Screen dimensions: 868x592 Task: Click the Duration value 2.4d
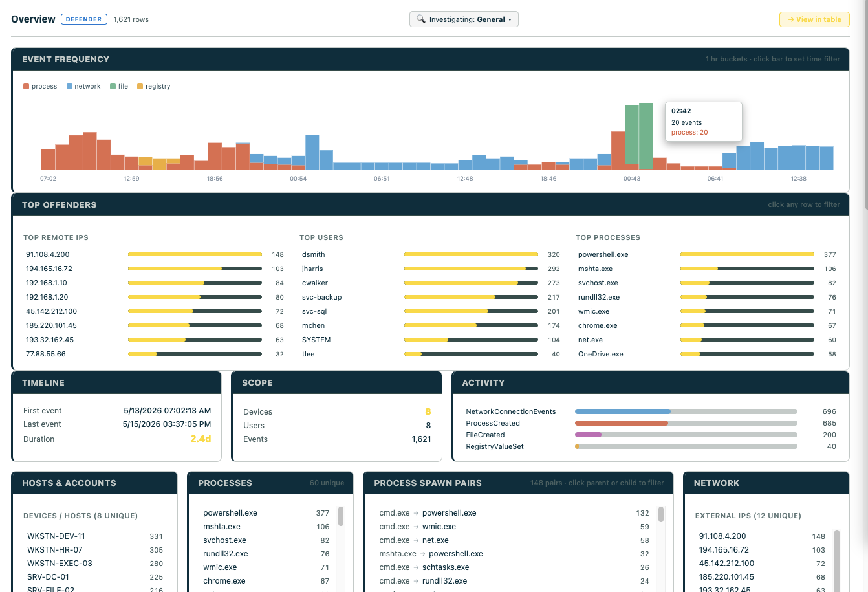201,439
